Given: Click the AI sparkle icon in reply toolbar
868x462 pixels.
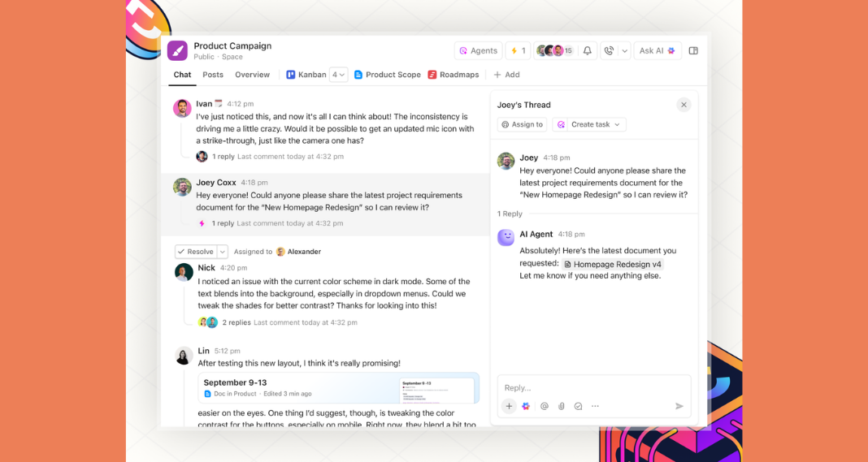Looking at the screenshot, I should coord(526,406).
